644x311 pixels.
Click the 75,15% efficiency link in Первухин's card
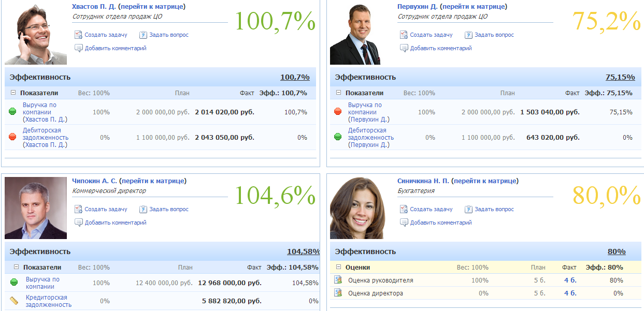click(x=620, y=77)
